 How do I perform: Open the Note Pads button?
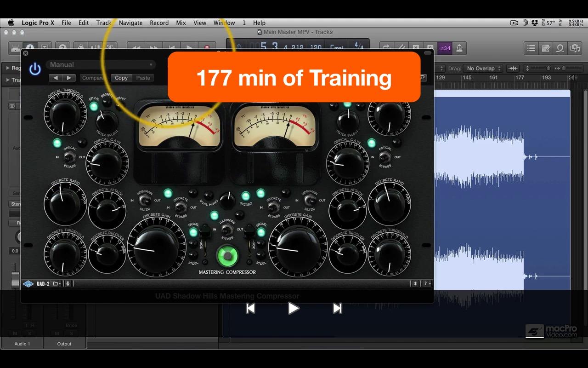pos(546,48)
